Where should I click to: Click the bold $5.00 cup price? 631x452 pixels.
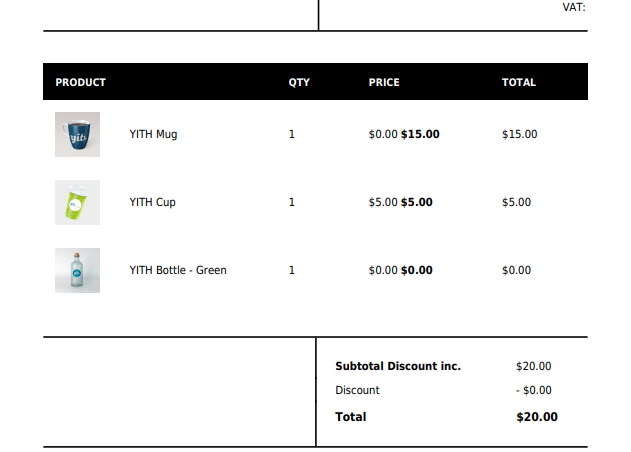[417, 202]
